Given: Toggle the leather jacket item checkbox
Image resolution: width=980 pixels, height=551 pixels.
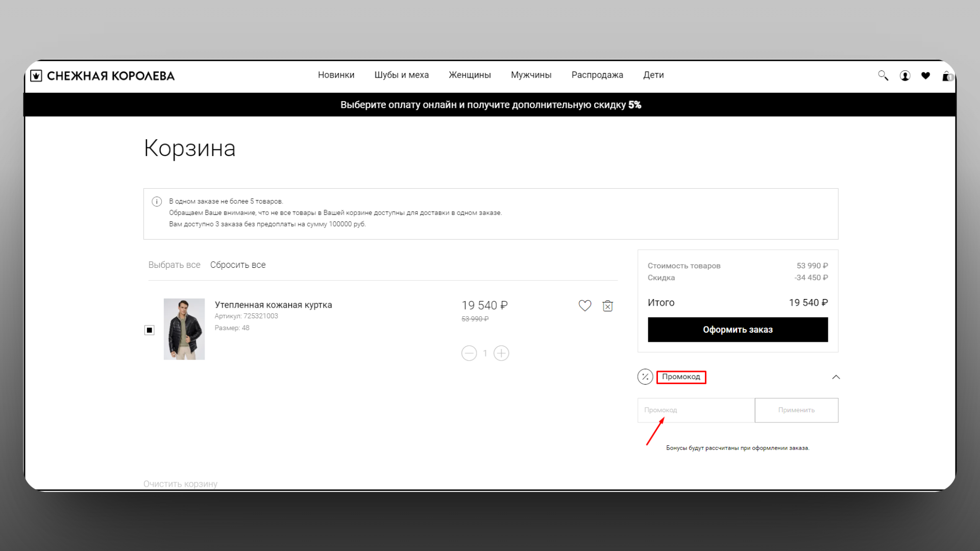Looking at the screenshot, I should coord(150,330).
